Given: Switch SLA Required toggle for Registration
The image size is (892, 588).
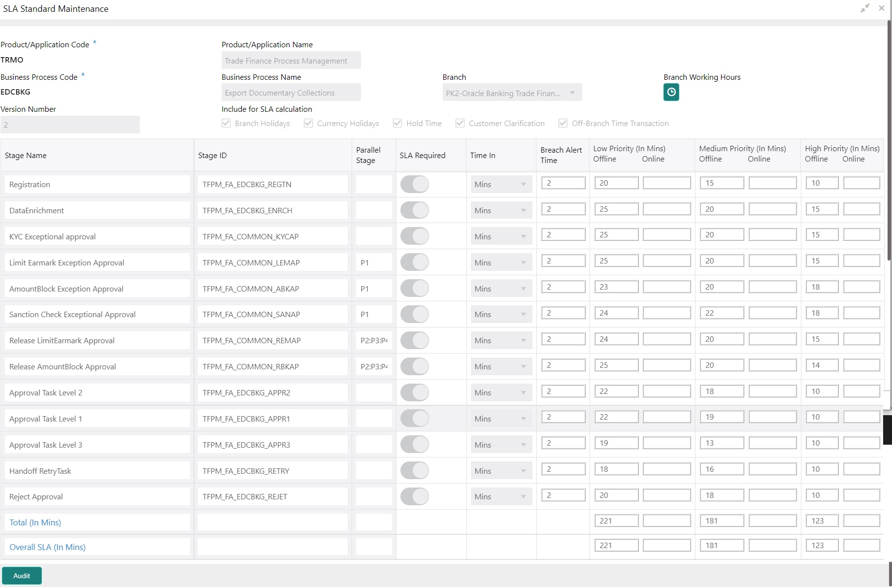Looking at the screenshot, I should pyautogui.click(x=415, y=184).
